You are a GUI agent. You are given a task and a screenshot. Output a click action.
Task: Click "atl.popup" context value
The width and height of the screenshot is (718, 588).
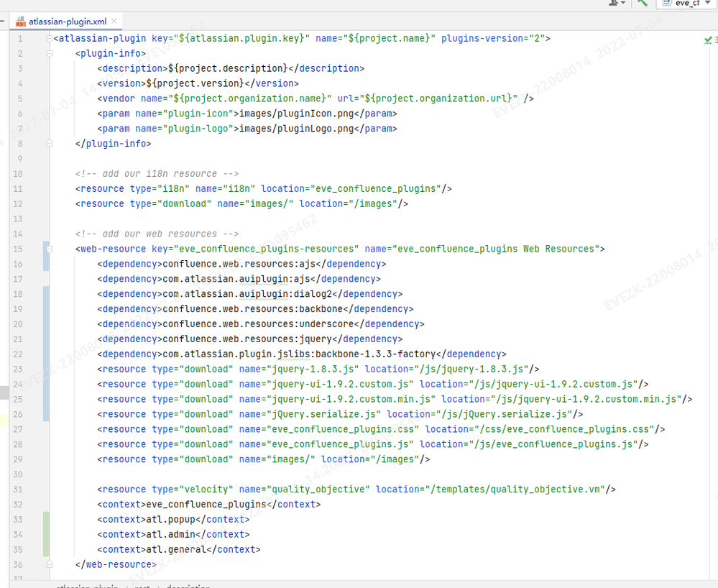point(171,519)
